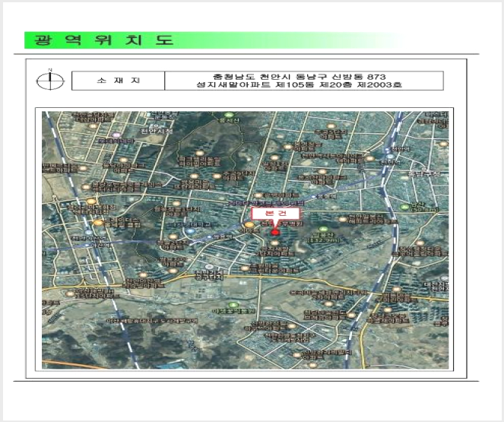Click the green park icon south of the highway
504x422 pixels.
(x=233, y=305)
